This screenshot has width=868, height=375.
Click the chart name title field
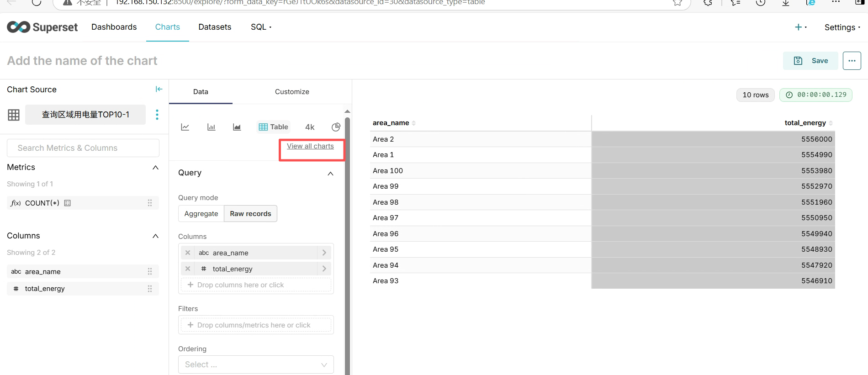(82, 61)
